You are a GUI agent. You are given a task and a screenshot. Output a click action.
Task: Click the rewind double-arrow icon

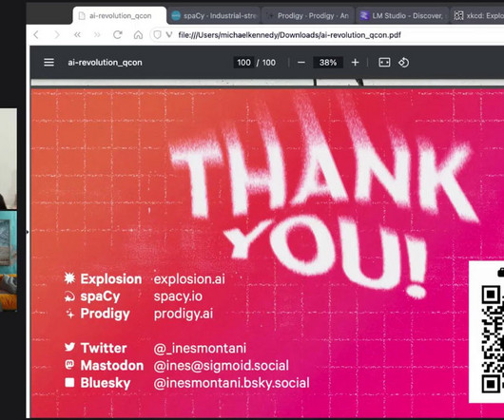click(x=77, y=34)
